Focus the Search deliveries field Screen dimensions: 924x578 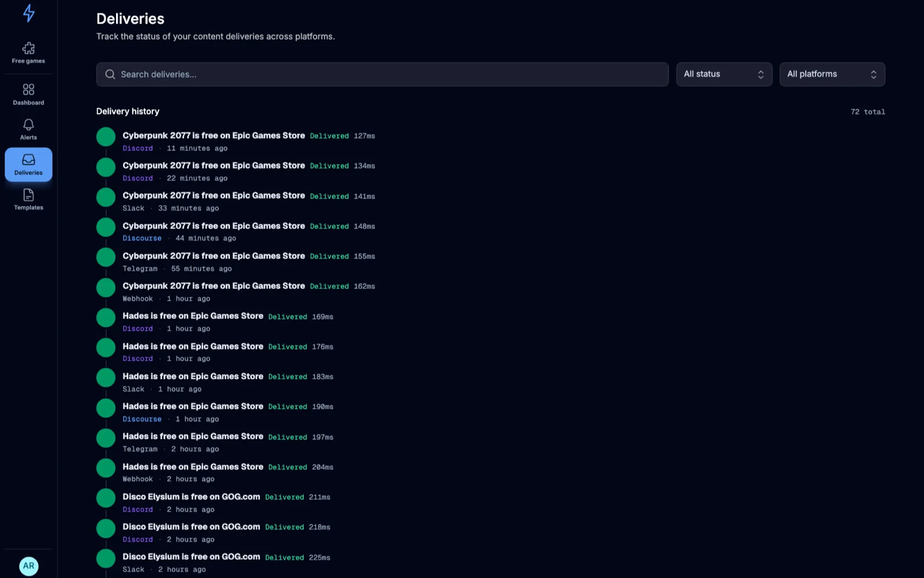pyautogui.click(x=382, y=75)
